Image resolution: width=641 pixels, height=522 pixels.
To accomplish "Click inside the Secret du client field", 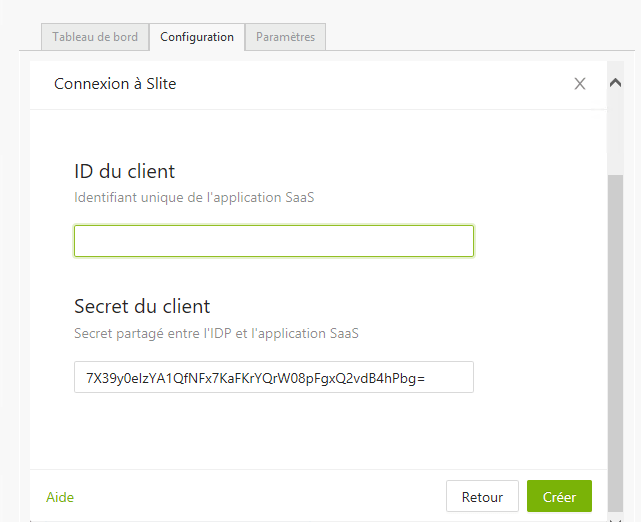I will [x=274, y=377].
